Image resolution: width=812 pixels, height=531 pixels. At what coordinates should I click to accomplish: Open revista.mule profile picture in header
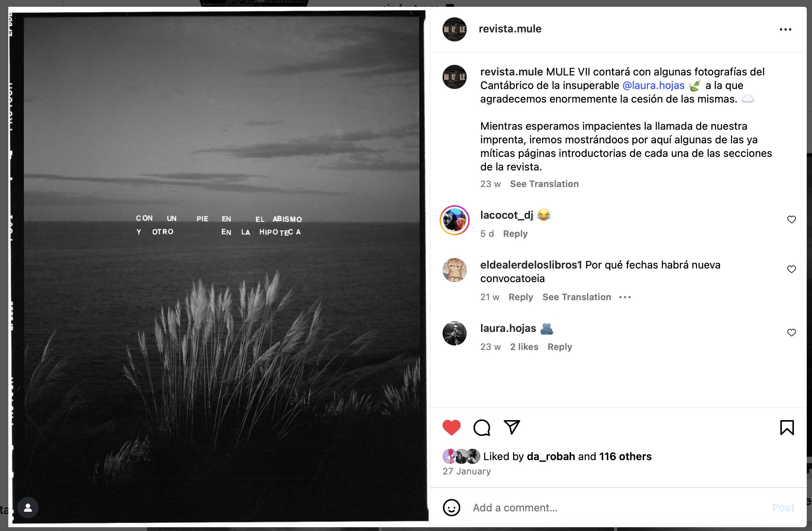click(x=454, y=29)
